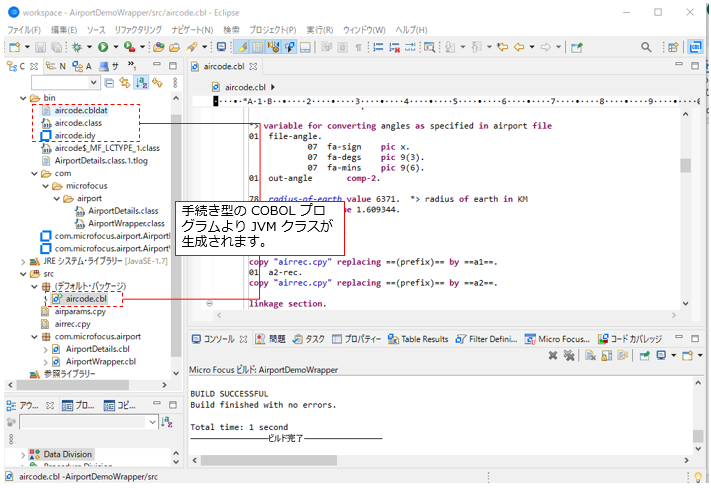The height and width of the screenshot is (490, 711).
Task: Click the New wizard toolbar icon
Action: (15, 47)
